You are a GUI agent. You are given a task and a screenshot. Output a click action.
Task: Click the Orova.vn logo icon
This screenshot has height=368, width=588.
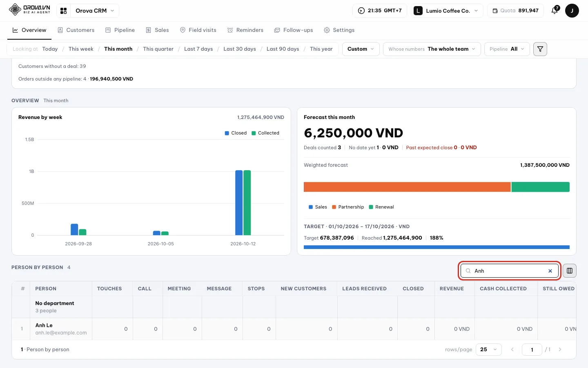[15, 9]
